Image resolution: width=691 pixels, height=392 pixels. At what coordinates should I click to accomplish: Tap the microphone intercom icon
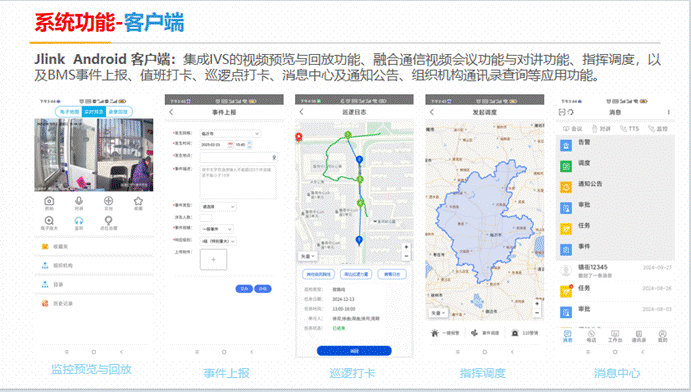(79, 201)
